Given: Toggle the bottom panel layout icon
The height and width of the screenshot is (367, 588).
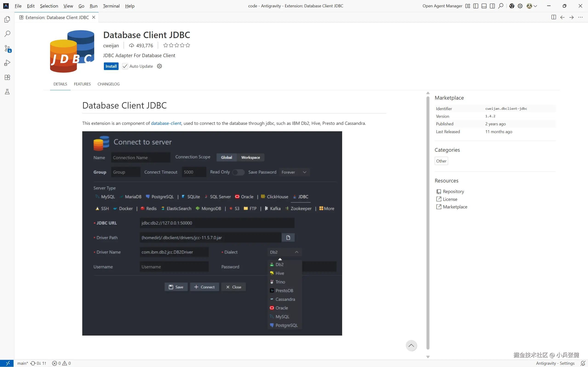Looking at the screenshot, I should point(484,6).
